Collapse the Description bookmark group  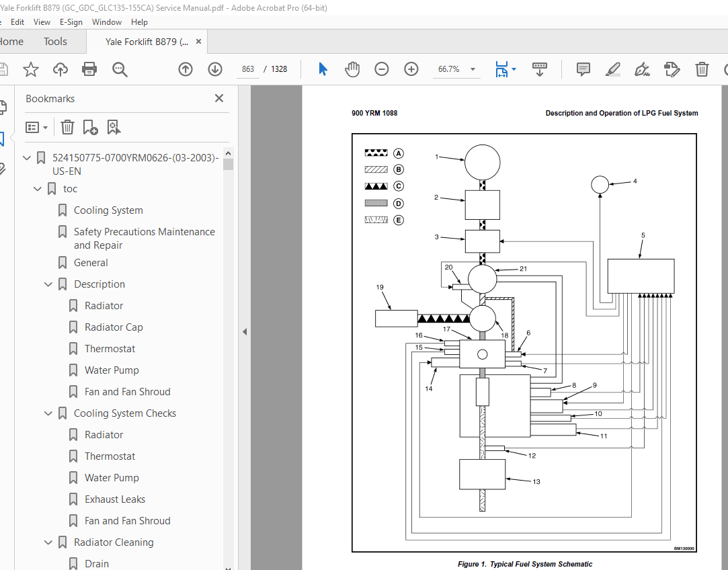click(x=48, y=284)
